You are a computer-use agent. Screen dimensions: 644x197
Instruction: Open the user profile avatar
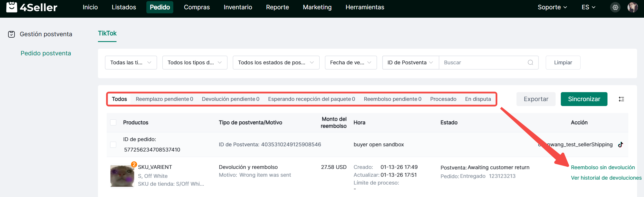pos(632,7)
